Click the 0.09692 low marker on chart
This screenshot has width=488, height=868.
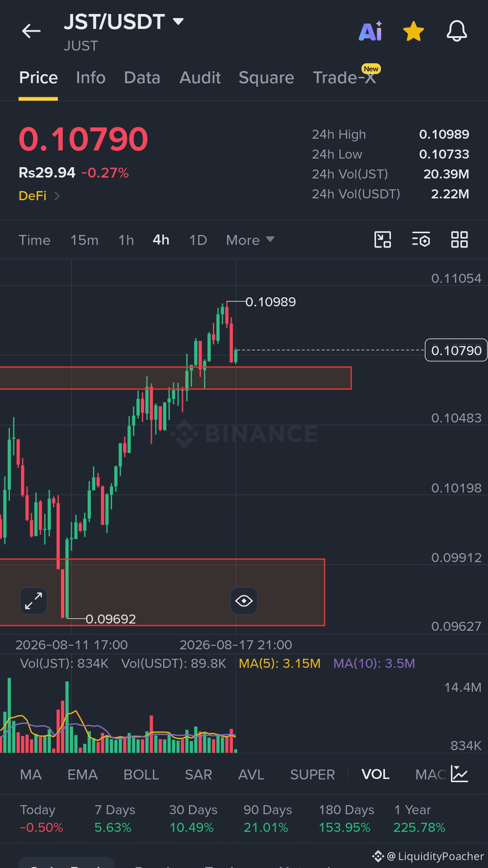click(111, 619)
